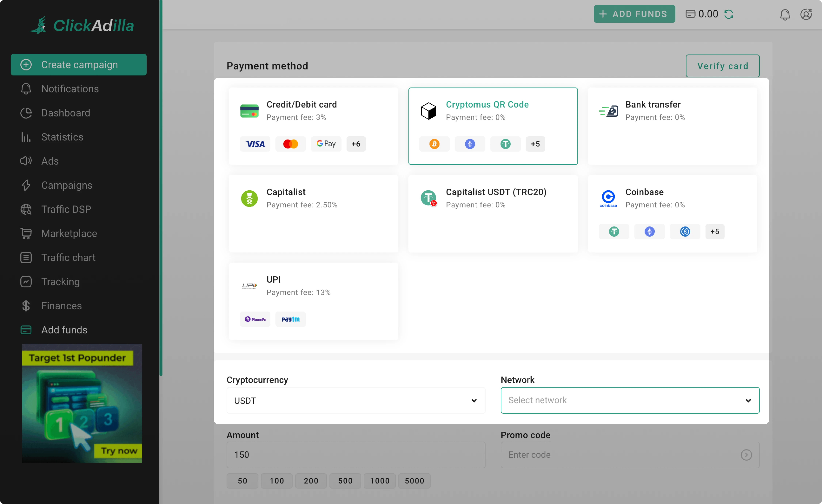Image resolution: width=822 pixels, height=504 pixels.
Task: Click the Paytm icon under UPI
Action: [290, 319]
